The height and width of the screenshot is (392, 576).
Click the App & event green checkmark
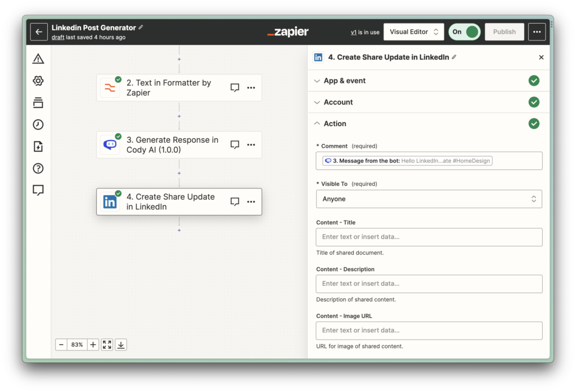[534, 81]
